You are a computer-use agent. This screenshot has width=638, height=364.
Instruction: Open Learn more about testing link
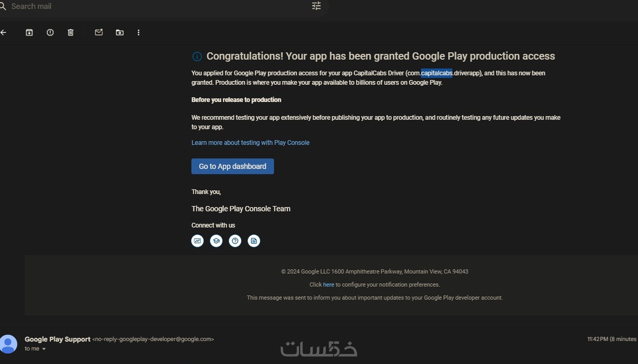[250, 143]
